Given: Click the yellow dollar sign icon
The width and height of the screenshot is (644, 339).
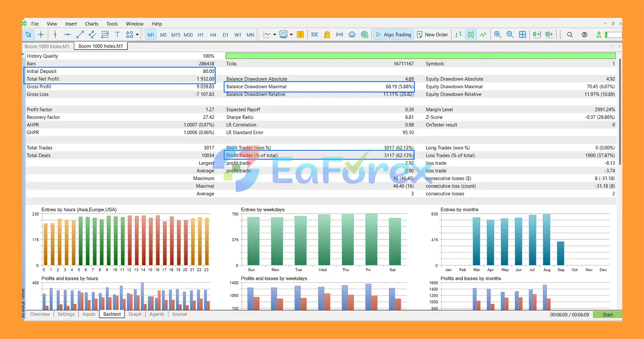Looking at the screenshot, I should pyautogui.click(x=300, y=34).
